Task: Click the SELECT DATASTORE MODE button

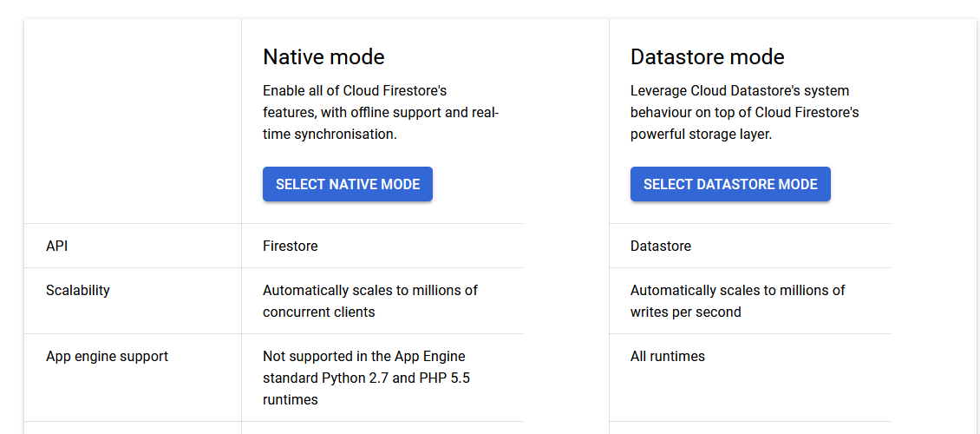Action: (x=730, y=184)
